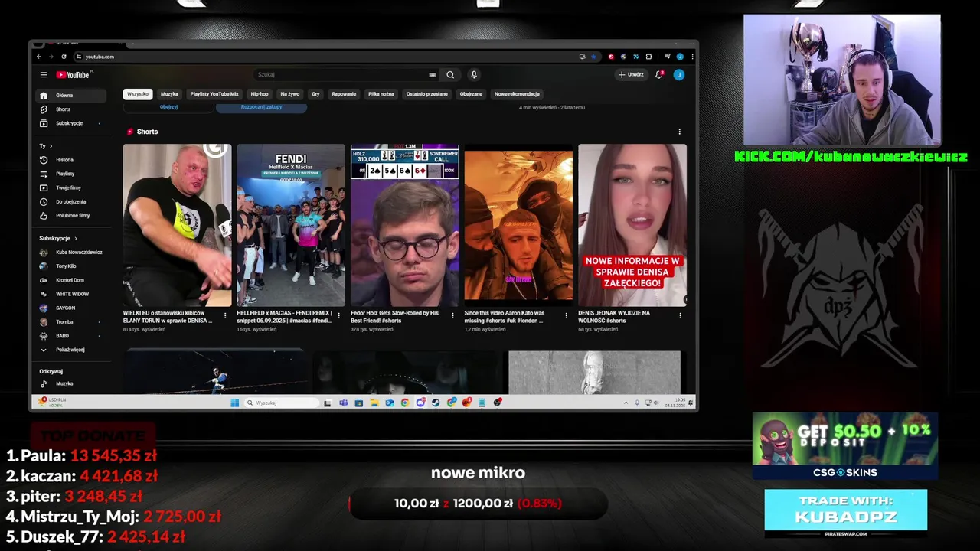Expand the Ty section chevron
The image size is (980, 551).
pos(51,146)
